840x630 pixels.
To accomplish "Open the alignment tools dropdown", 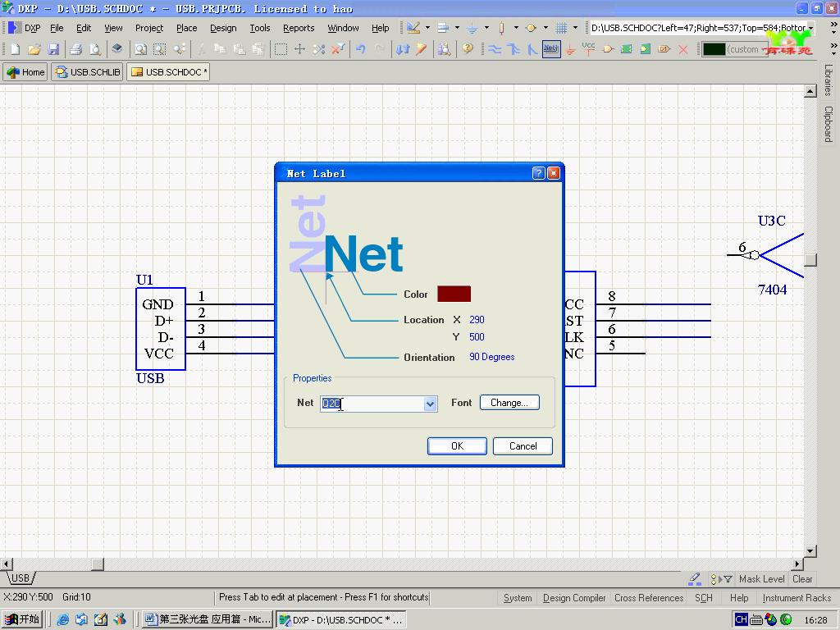I will point(457,28).
